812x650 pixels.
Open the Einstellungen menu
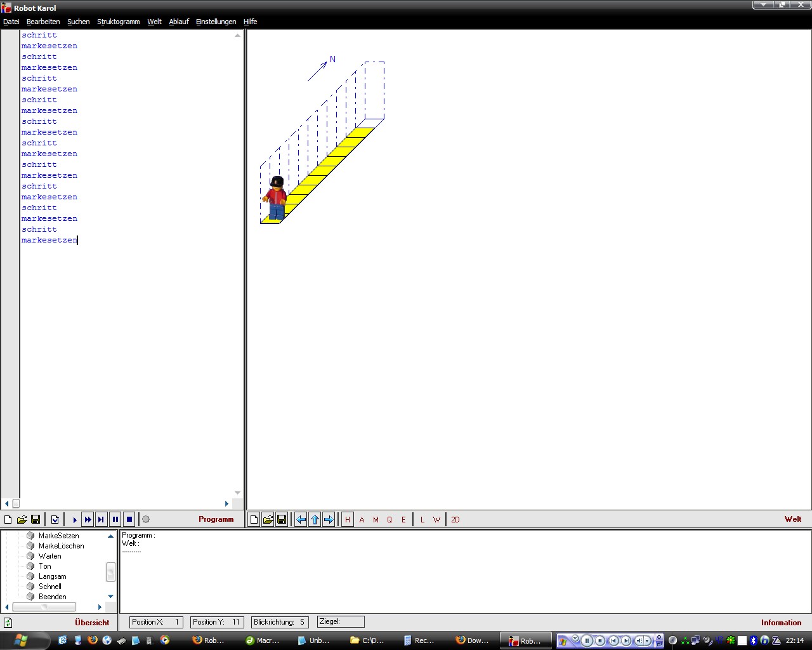[216, 22]
